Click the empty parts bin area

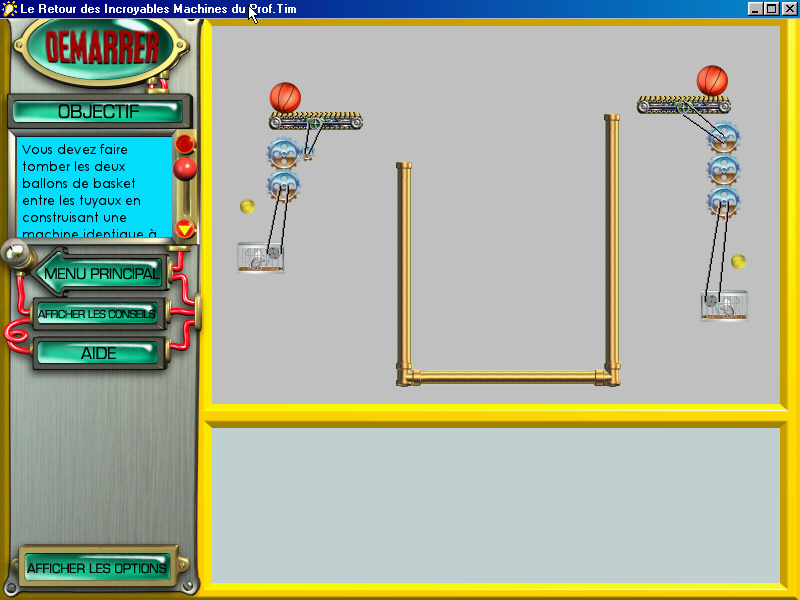[x=496, y=505]
